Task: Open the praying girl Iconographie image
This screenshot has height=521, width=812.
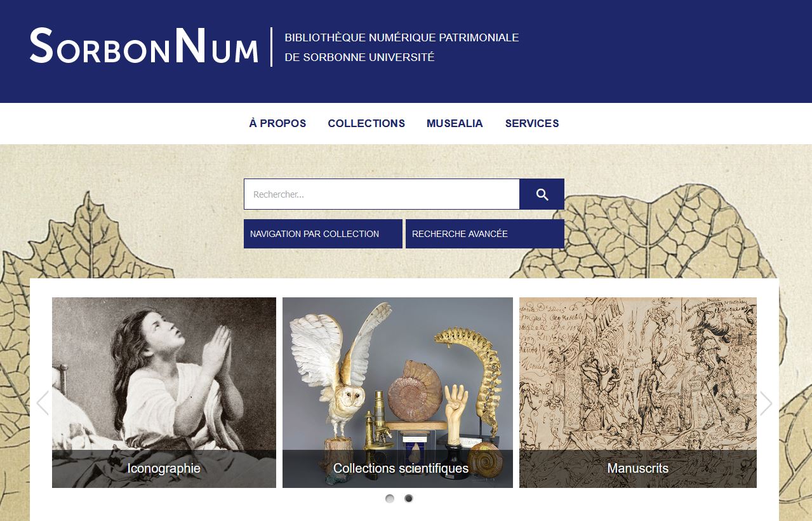Action: click(164, 374)
